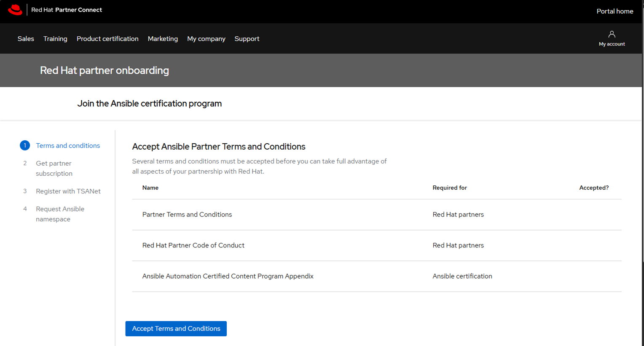Click the step 1 circle indicator
This screenshot has width=644, height=346.
coord(25,145)
